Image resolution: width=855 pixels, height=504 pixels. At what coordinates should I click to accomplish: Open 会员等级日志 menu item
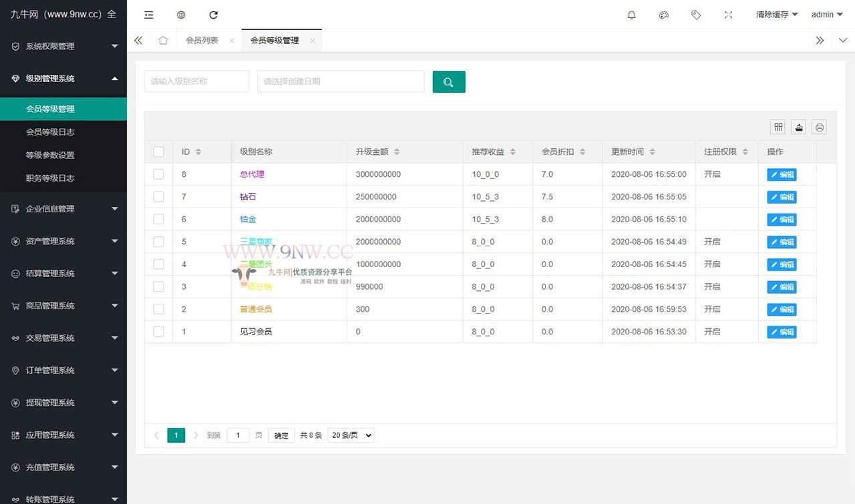(63, 132)
